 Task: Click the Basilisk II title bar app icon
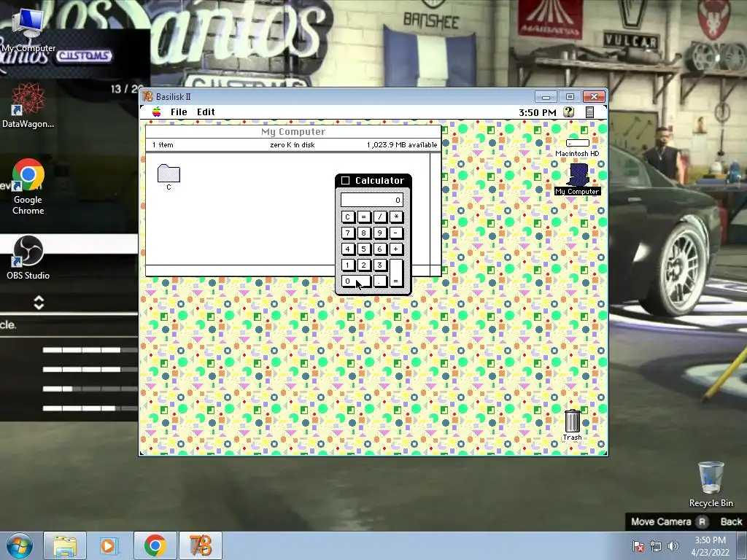[147, 97]
